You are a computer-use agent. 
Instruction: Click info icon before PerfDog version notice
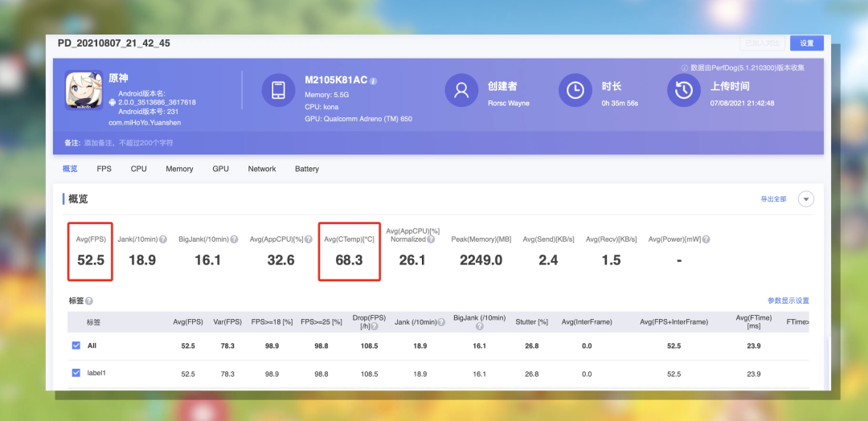click(x=685, y=68)
